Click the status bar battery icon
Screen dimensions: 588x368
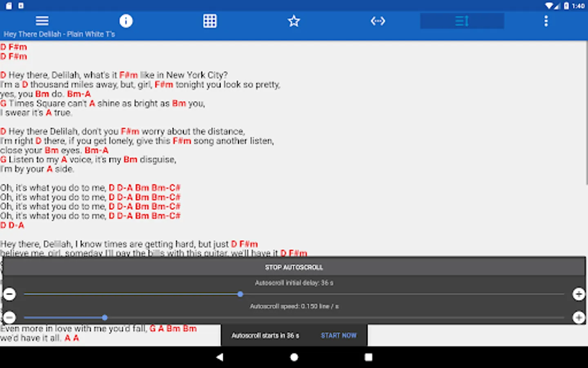[x=566, y=6]
